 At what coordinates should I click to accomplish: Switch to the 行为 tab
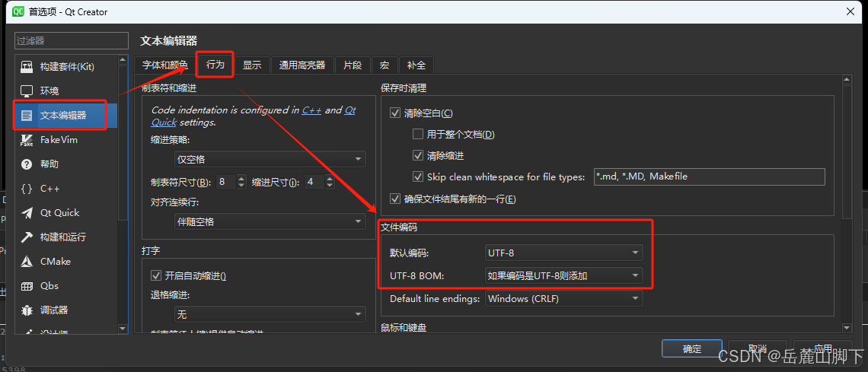[x=215, y=65]
